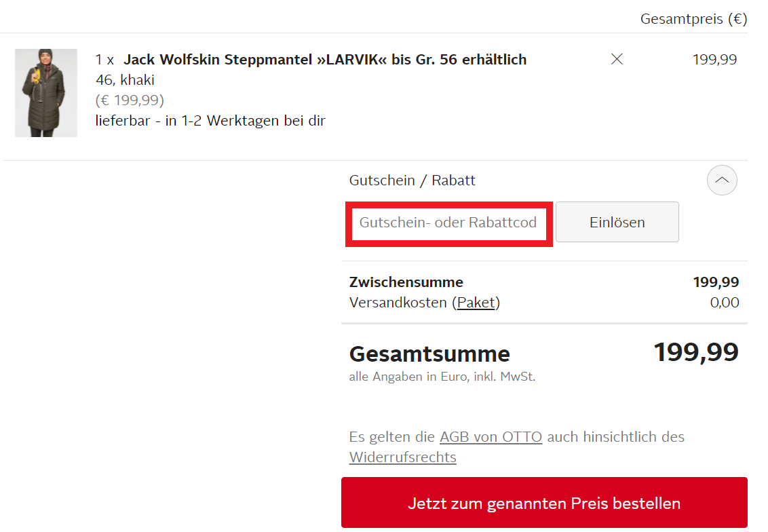Remove the Jack Wolfskin coat with X icon

617,59
